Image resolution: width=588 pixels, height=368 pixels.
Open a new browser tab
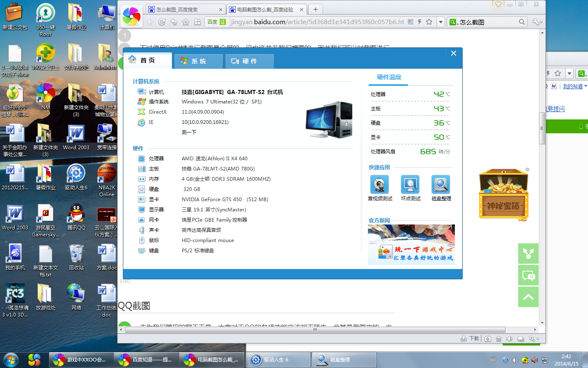(315, 9)
